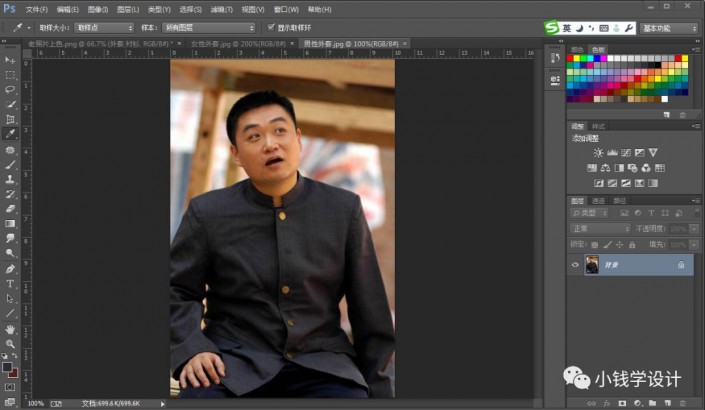
Task: Hide the 背景 layer via eye icon
Action: tap(575, 265)
